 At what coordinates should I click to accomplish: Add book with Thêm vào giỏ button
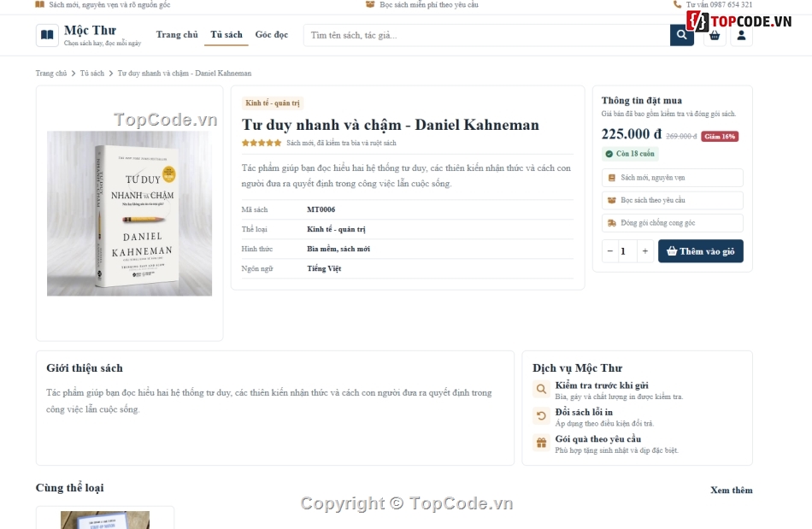coord(701,251)
